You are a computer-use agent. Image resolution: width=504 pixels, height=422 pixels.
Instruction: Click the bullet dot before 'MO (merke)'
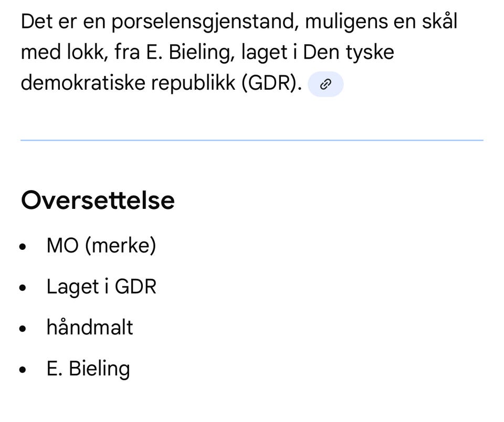[x=23, y=247]
